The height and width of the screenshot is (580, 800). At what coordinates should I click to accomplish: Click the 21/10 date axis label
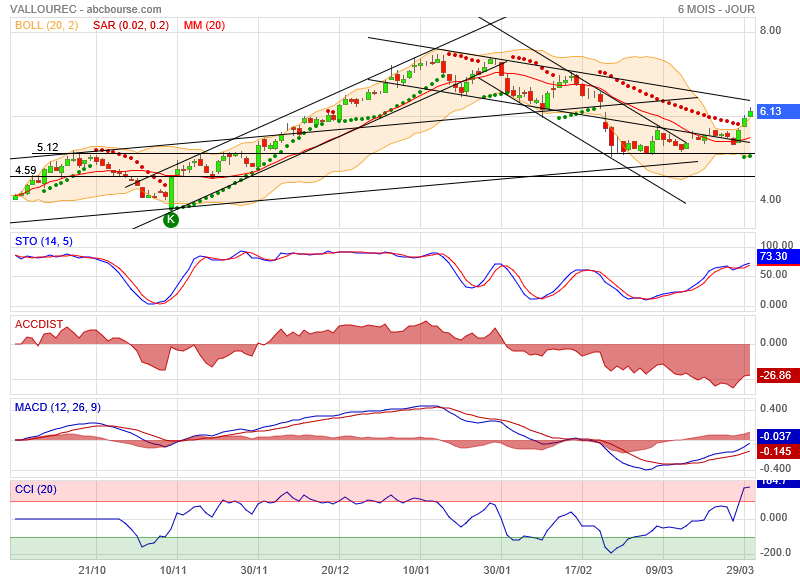(92, 570)
